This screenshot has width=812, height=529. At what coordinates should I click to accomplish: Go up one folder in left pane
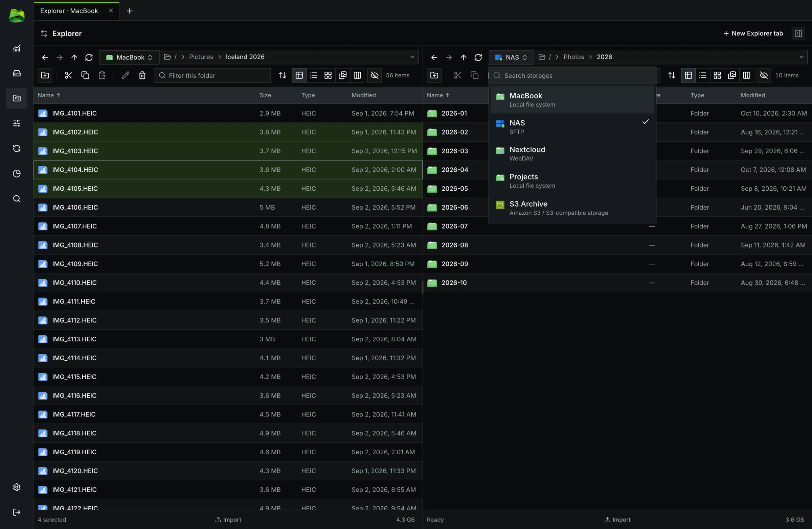(74, 57)
